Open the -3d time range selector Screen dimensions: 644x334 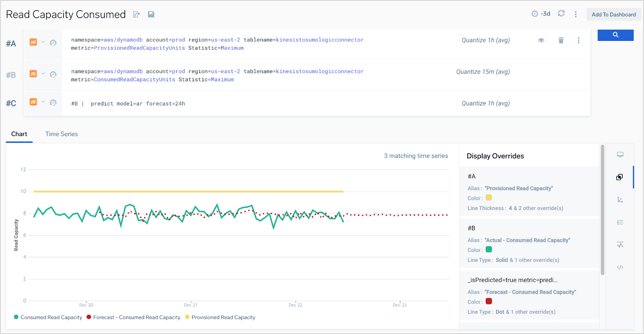tap(541, 14)
